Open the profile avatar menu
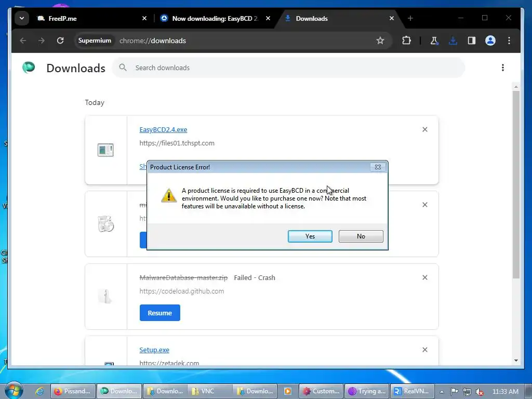The image size is (532, 399). [x=490, y=41]
